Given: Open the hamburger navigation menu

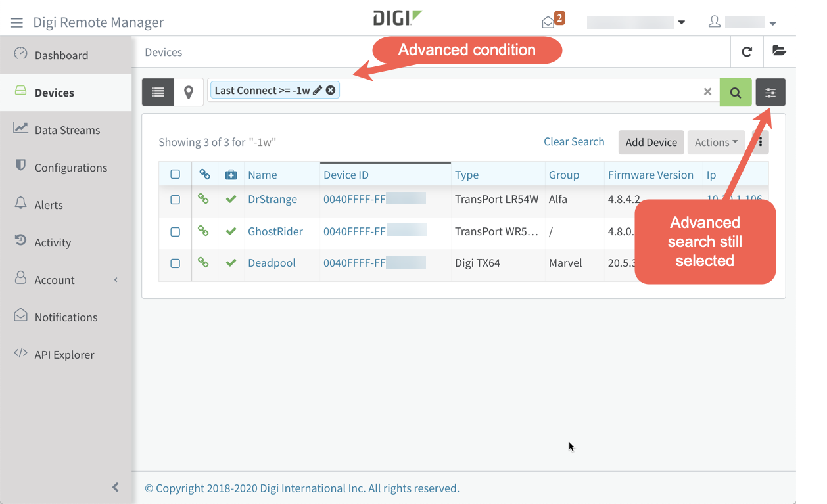Looking at the screenshot, I should (16, 22).
